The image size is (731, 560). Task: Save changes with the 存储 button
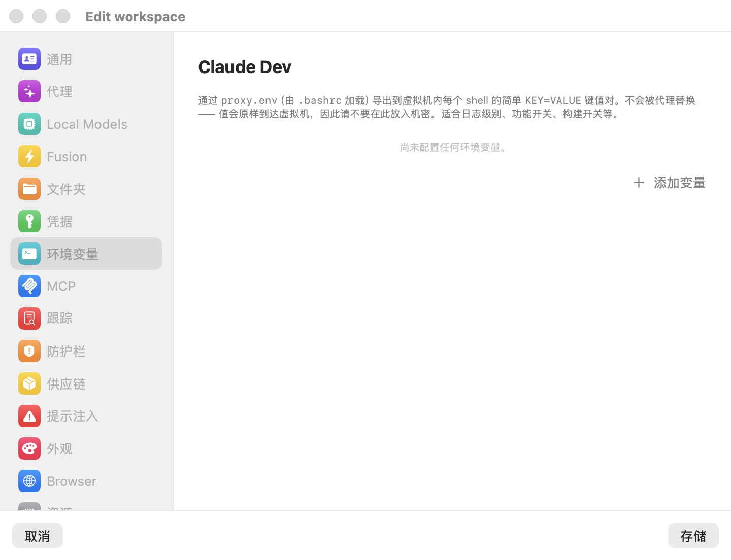click(693, 536)
